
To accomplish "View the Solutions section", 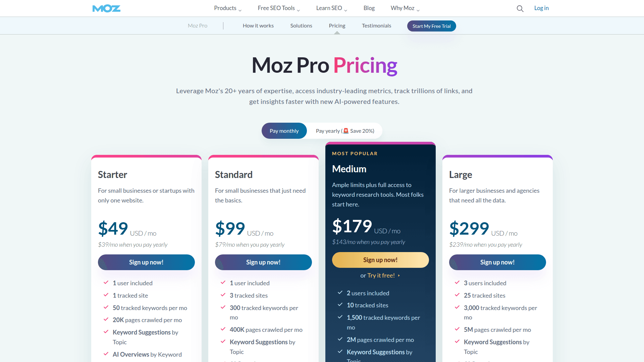I will click(301, 25).
